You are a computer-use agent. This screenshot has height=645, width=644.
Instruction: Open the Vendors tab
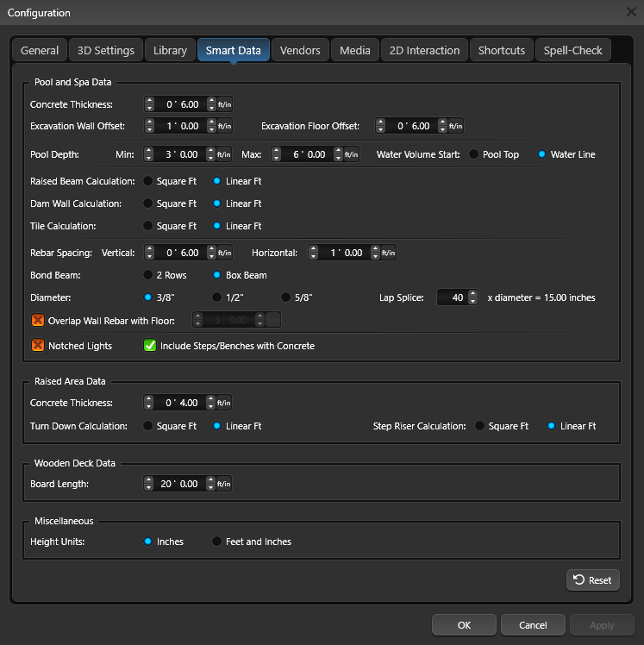click(300, 50)
